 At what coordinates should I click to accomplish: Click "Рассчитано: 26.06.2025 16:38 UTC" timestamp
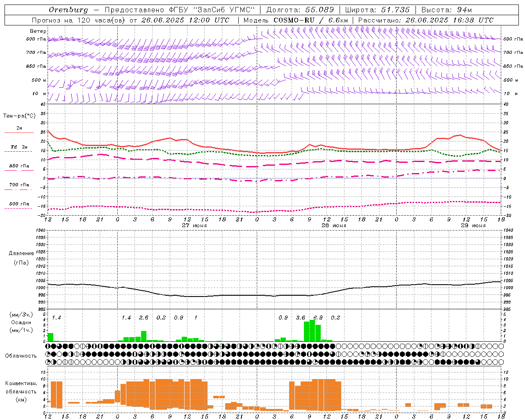(x=426, y=20)
